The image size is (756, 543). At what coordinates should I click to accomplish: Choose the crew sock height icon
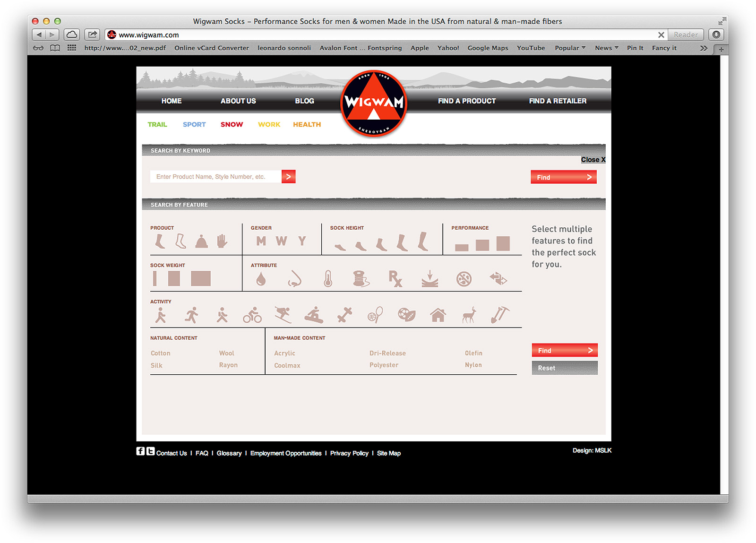click(402, 242)
